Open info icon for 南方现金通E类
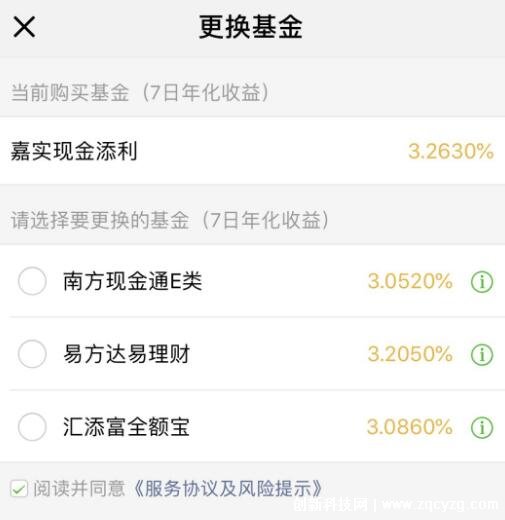Viewport: 505px width, 520px height. pos(482,281)
